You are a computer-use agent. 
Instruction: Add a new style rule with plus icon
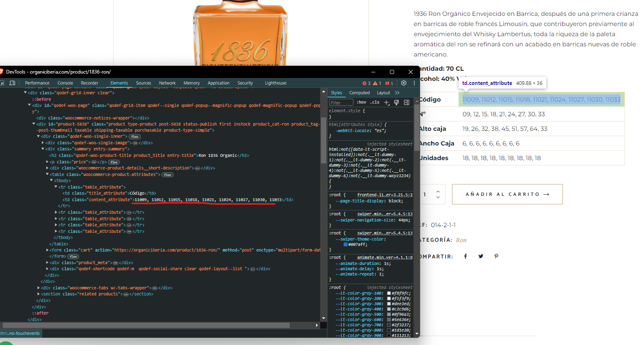387,102
